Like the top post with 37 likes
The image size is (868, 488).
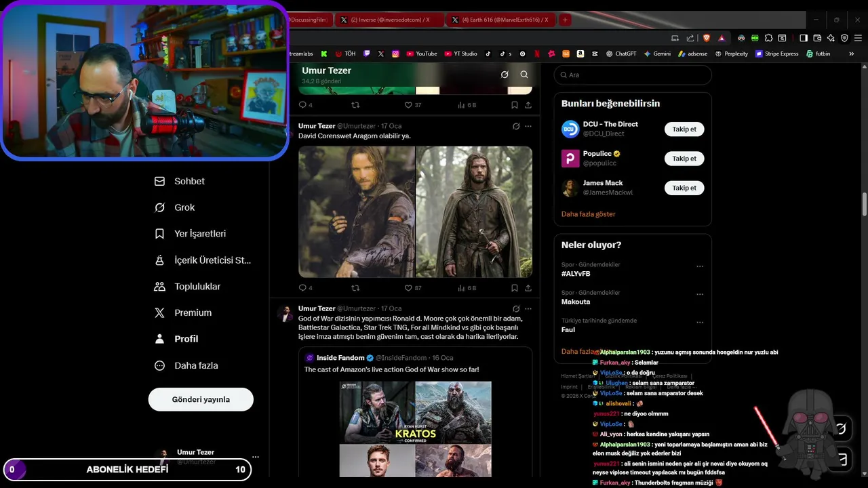point(412,105)
